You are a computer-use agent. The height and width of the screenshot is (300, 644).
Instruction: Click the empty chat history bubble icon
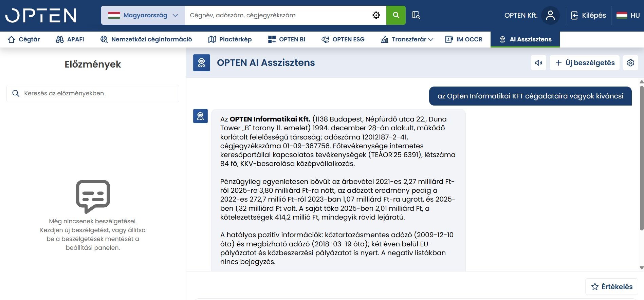93,196
